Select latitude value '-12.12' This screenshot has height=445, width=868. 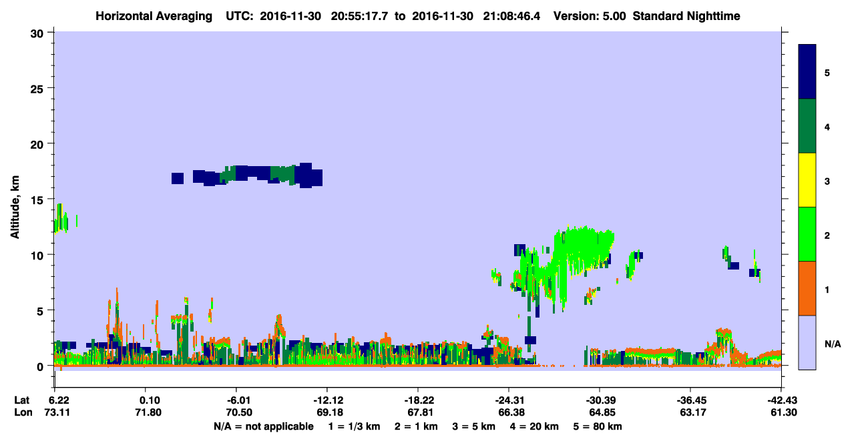pyautogui.click(x=327, y=400)
